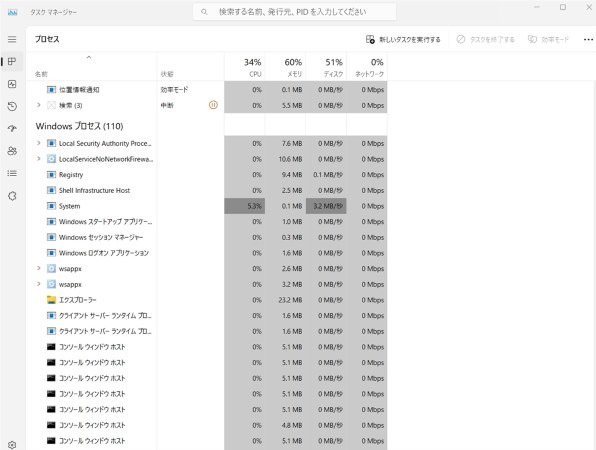
Task: Click the 7.6 MB memory cell for Local Security Authority
Action: pos(285,143)
